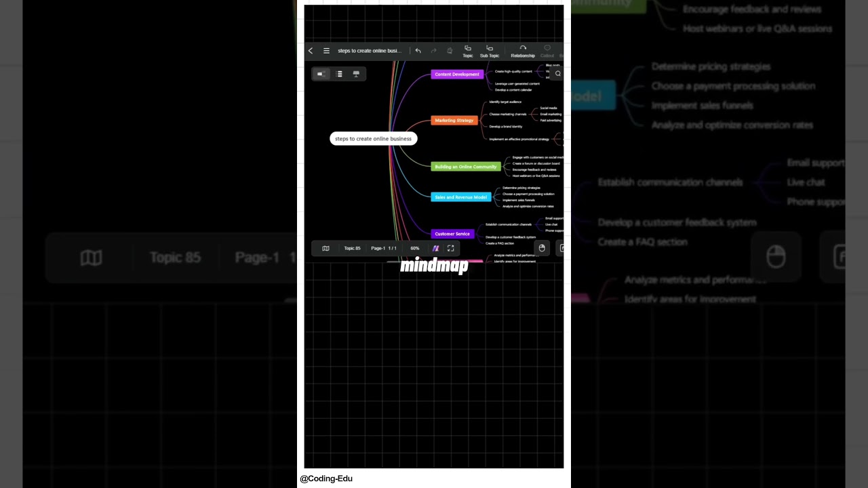868x488 pixels.
Task: Add a new Topic
Action: [x=468, y=52]
